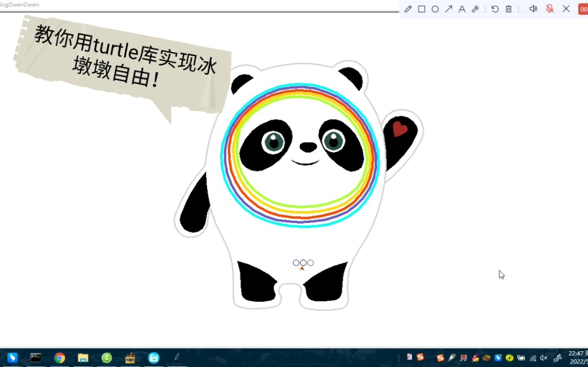This screenshot has width=588, height=367.
Task: Open the Wi-Fi network tray icon
Action: point(533,358)
